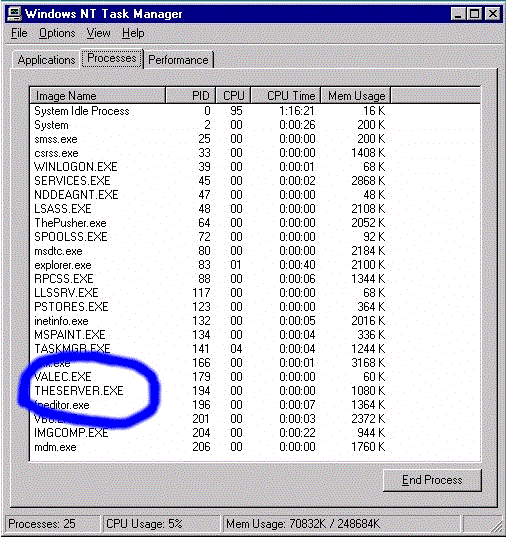506x537 pixels.
Task: Select RPCSS.EXE process
Action: (210, 279)
